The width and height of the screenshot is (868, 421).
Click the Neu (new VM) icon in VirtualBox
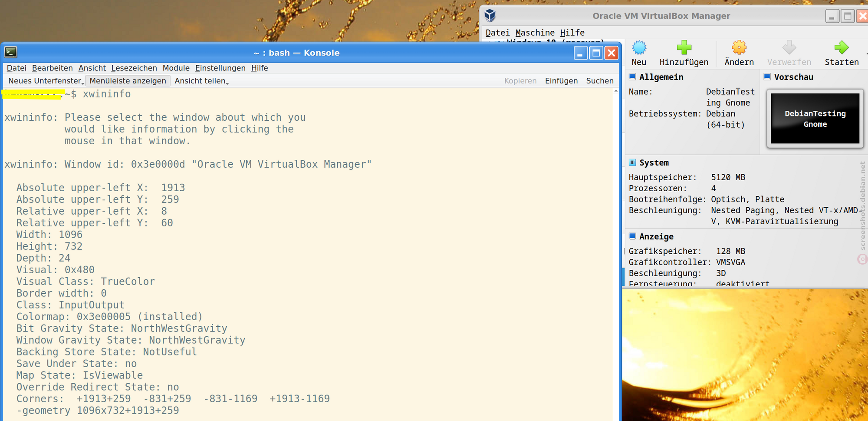[639, 47]
